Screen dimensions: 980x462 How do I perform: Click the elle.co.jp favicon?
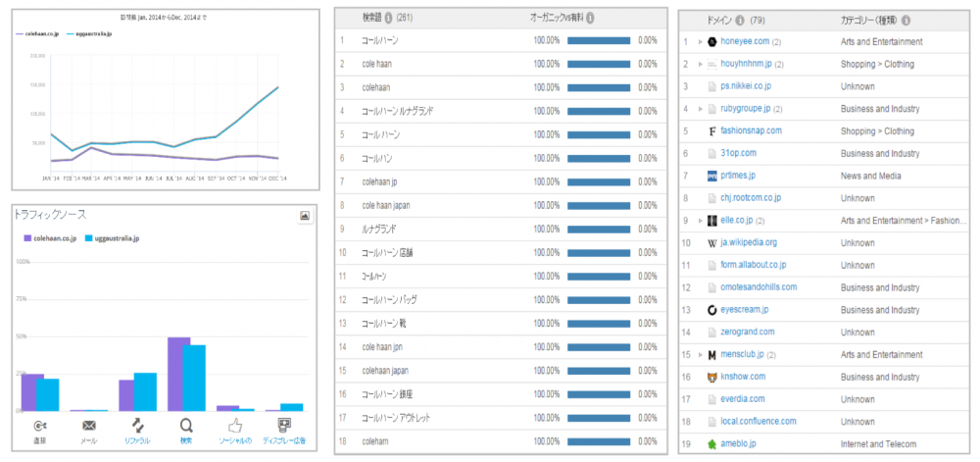tap(711, 221)
